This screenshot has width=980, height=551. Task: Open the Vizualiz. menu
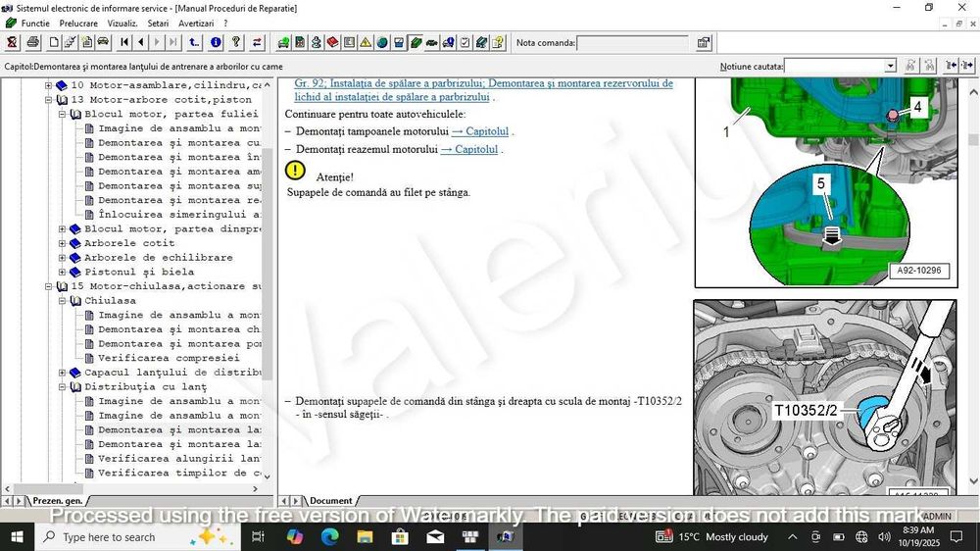point(122,24)
